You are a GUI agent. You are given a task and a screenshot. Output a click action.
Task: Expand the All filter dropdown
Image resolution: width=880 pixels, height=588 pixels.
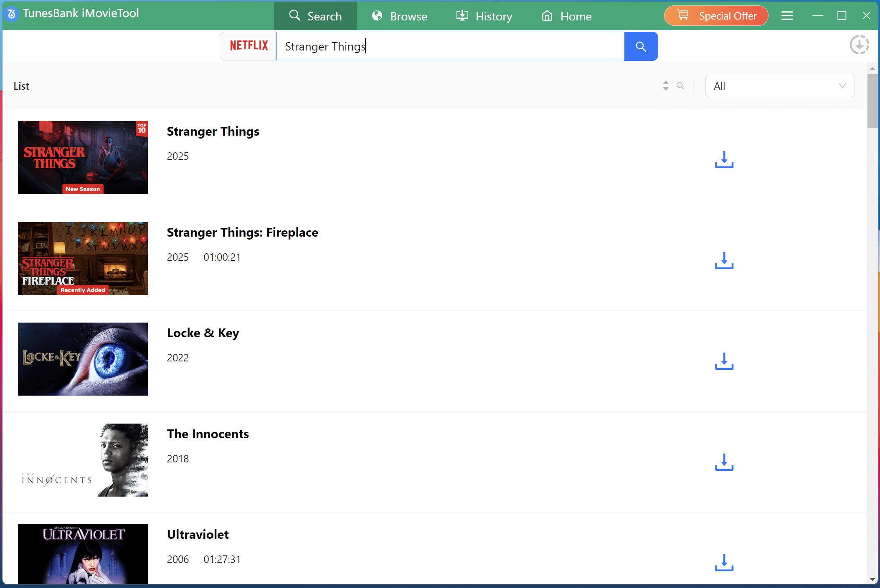click(780, 86)
